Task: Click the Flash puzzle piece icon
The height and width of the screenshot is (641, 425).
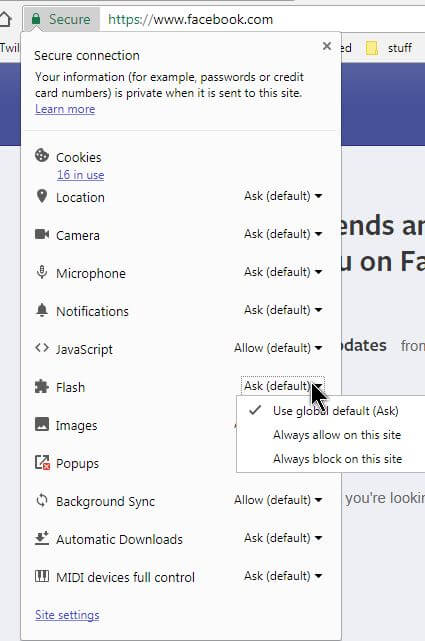Action: coord(42,386)
